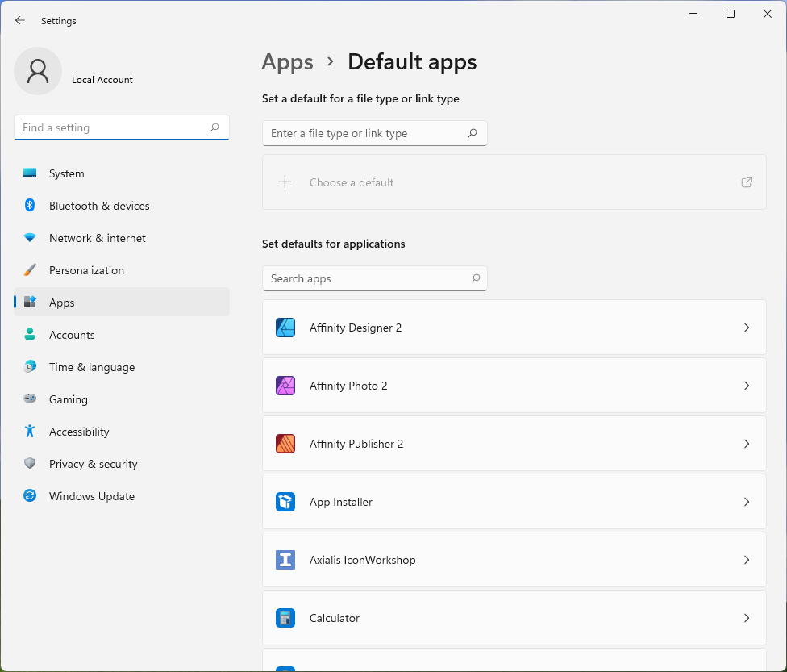Image resolution: width=787 pixels, height=672 pixels.
Task: Focus the Search apps field
Action: click(x=374, y=278)
